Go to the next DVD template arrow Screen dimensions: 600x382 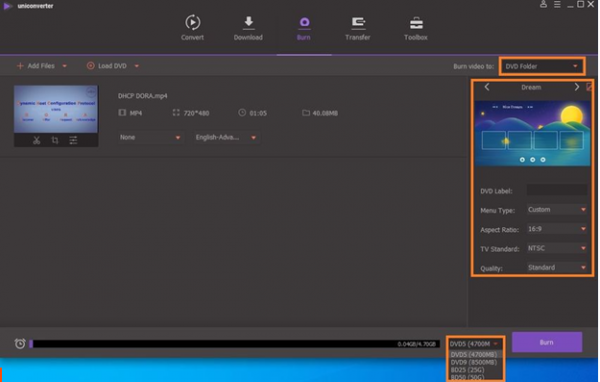pos(577,87)
